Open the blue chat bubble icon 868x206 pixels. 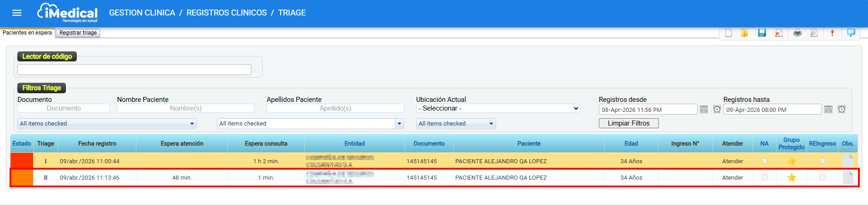coord(851,33)
